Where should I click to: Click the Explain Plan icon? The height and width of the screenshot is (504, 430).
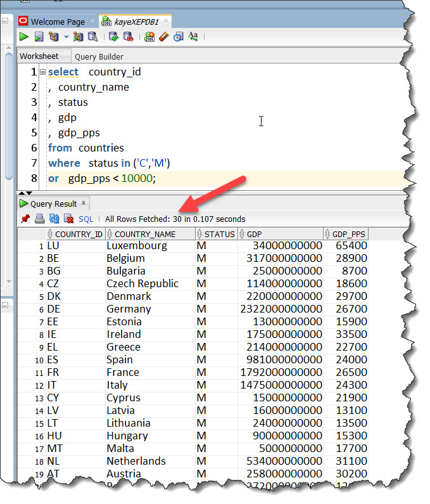54,37
